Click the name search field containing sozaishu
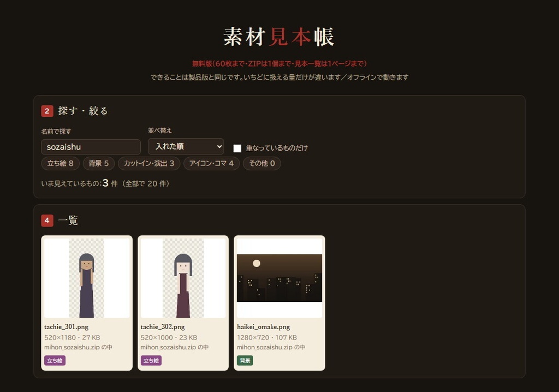 click(91, 147)
